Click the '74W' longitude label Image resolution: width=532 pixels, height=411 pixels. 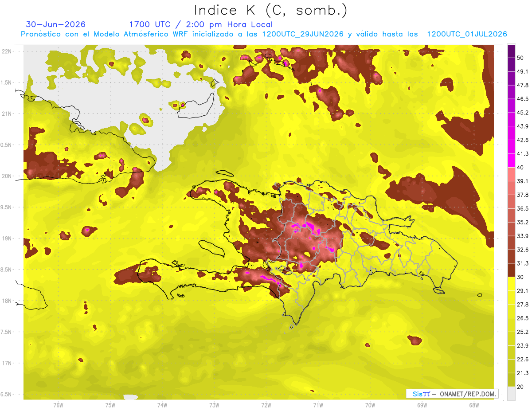click(162, 405)
